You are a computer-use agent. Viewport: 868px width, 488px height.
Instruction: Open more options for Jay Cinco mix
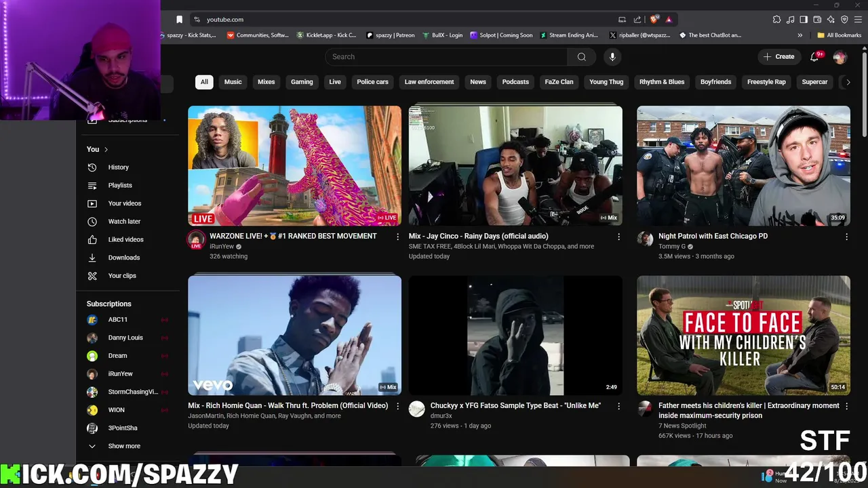(618, 237)
